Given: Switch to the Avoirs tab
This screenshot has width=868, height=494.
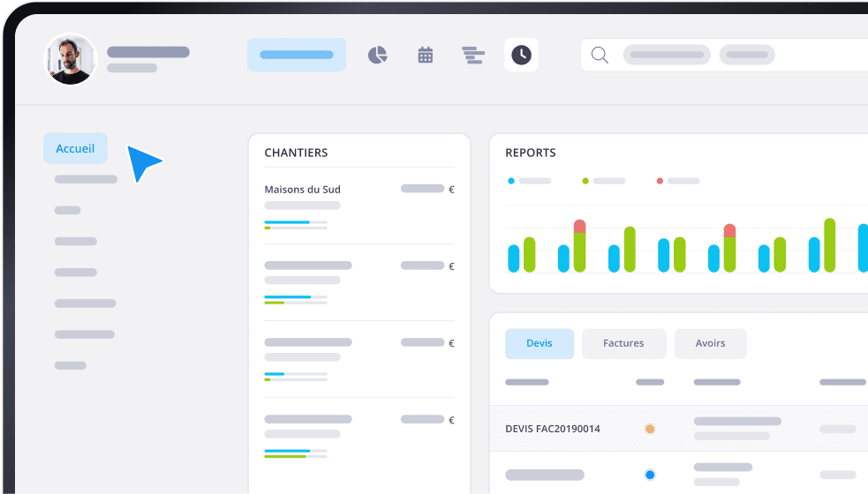Looking at the screenshot, I should coord(710,343).
